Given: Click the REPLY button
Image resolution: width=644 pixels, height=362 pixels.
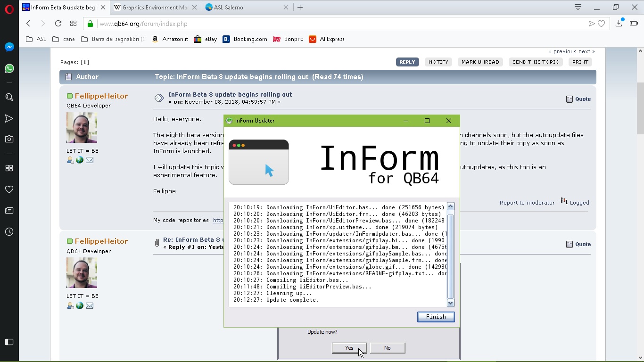Looking at the screenshot, I should [407, 62].
